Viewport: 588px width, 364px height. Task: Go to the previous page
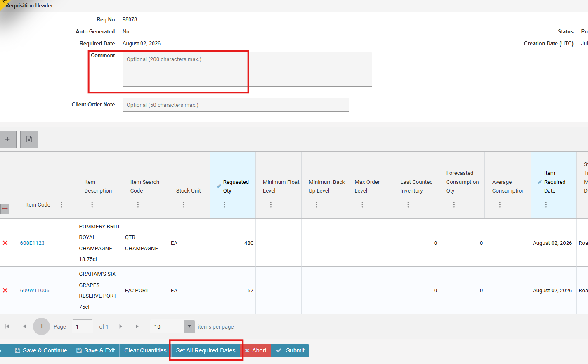tap(24, 326)
